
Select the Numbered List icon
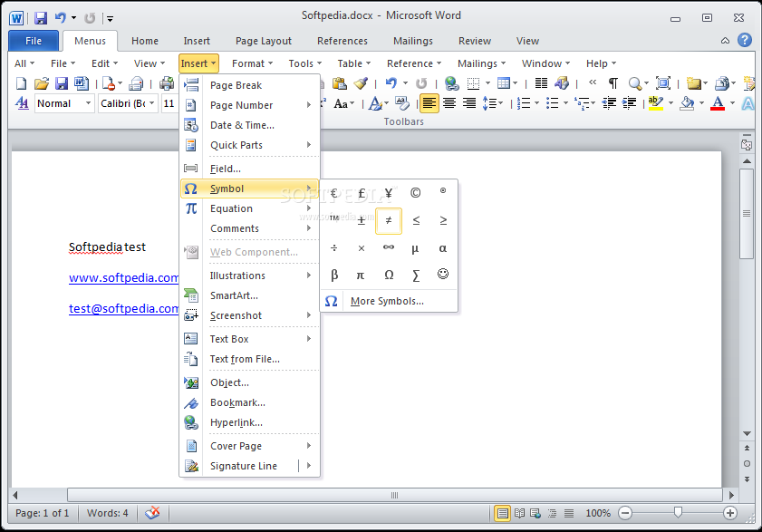tap(523, 102)
